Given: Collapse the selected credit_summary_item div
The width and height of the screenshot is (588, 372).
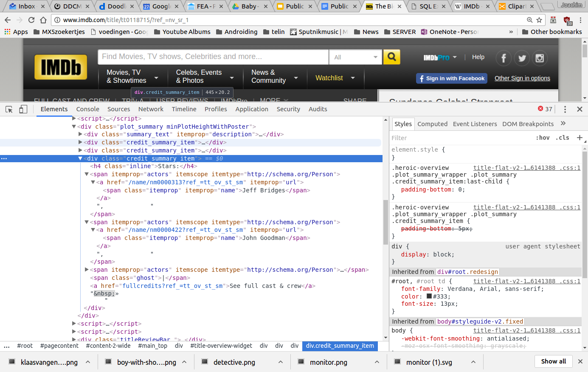Looking at the screenshot, I should tap(80, 158).
